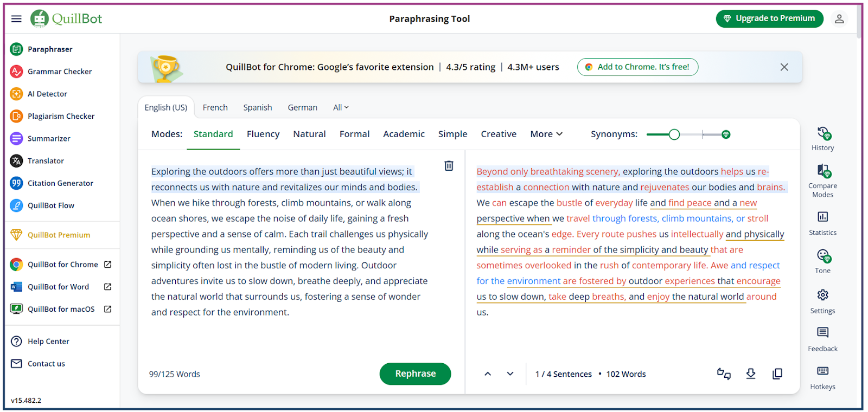This screenshot has width=868, height=412.
Task: Go to next sentence arrow
Action: (510, 374)
